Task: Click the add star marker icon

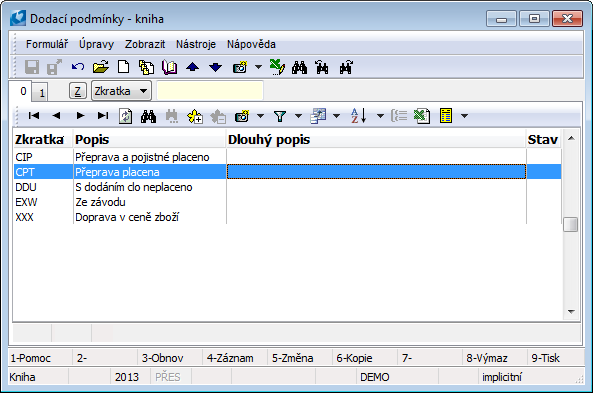Action: coord(195,116)
